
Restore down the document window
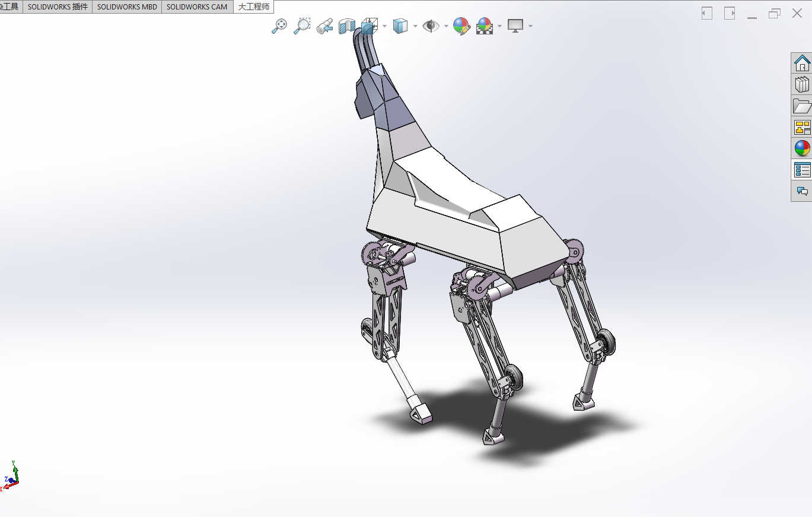click(775, 13)
